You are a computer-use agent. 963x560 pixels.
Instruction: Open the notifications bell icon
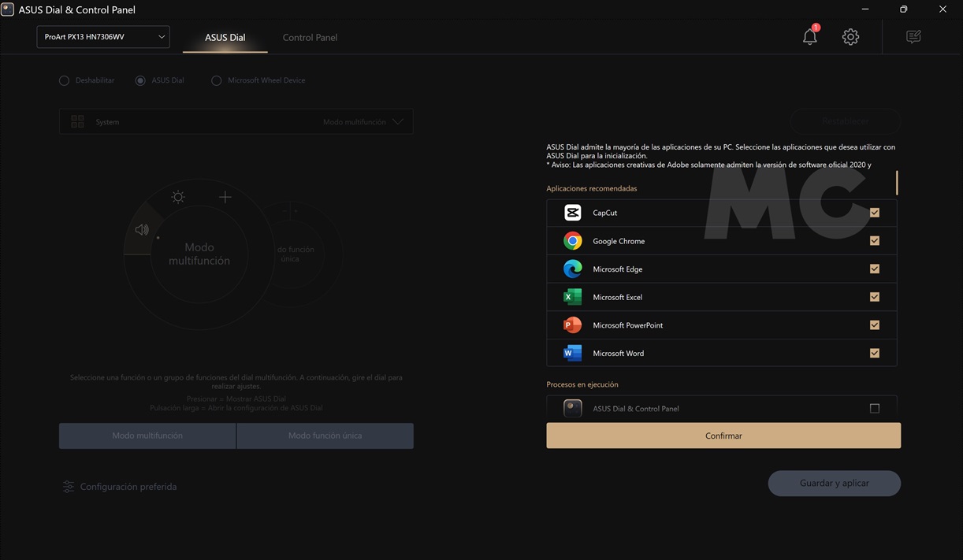[x=809, y=37]
